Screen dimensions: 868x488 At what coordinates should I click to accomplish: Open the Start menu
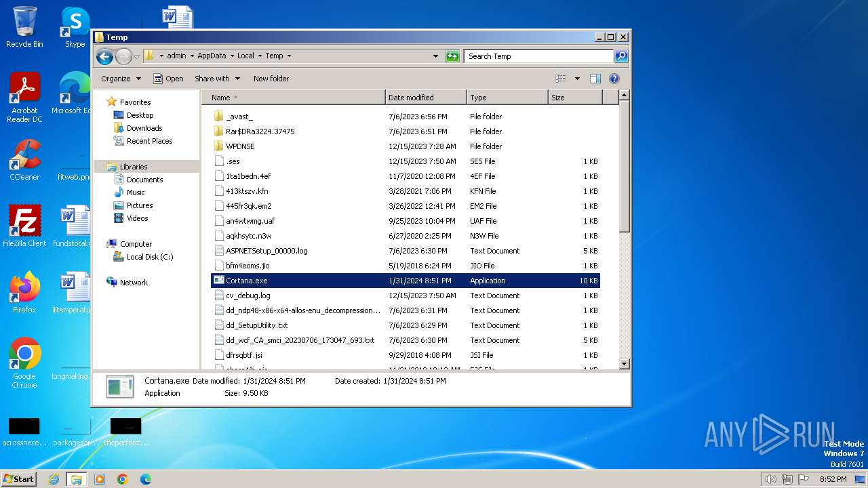(19, 479)
